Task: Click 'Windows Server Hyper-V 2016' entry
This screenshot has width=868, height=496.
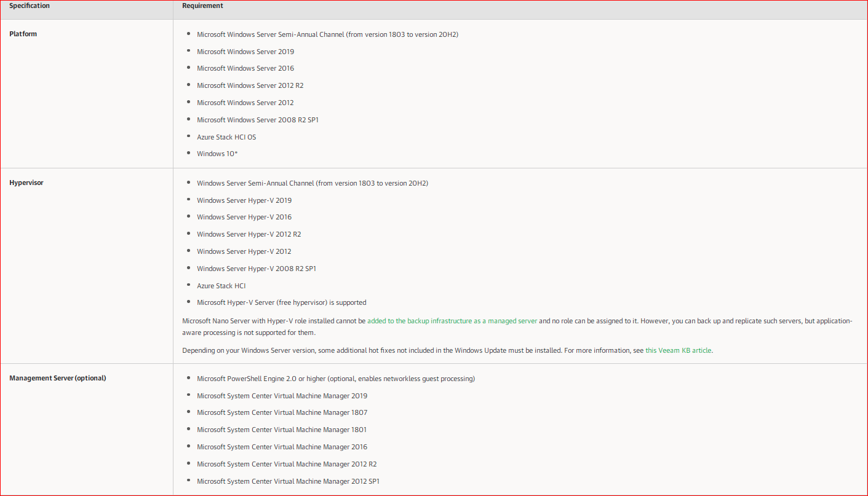Action: click(244, 217)
